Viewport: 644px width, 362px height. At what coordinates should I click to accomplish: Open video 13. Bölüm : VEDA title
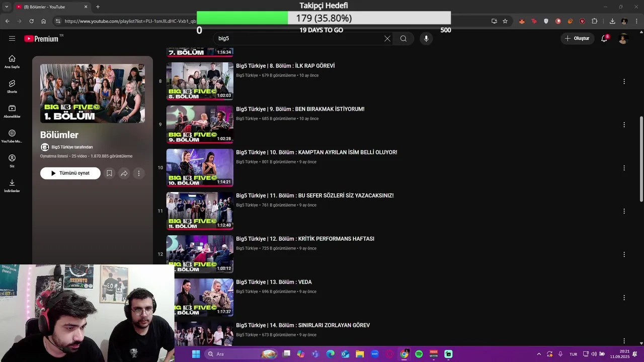[274, 282]
